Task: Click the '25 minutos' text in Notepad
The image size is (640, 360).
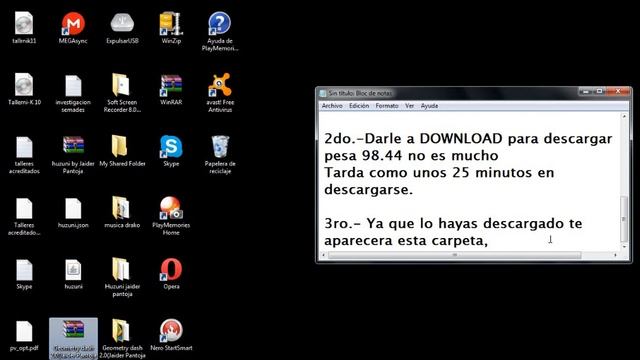Action: click(492, 173)
